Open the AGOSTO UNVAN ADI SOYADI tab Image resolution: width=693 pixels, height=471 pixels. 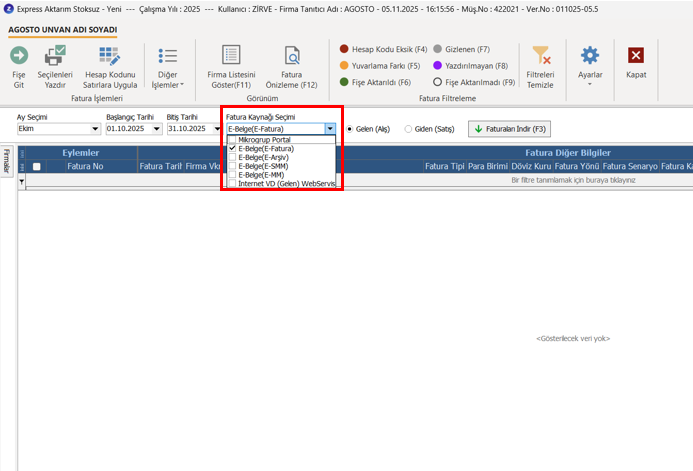click(63, 30)
